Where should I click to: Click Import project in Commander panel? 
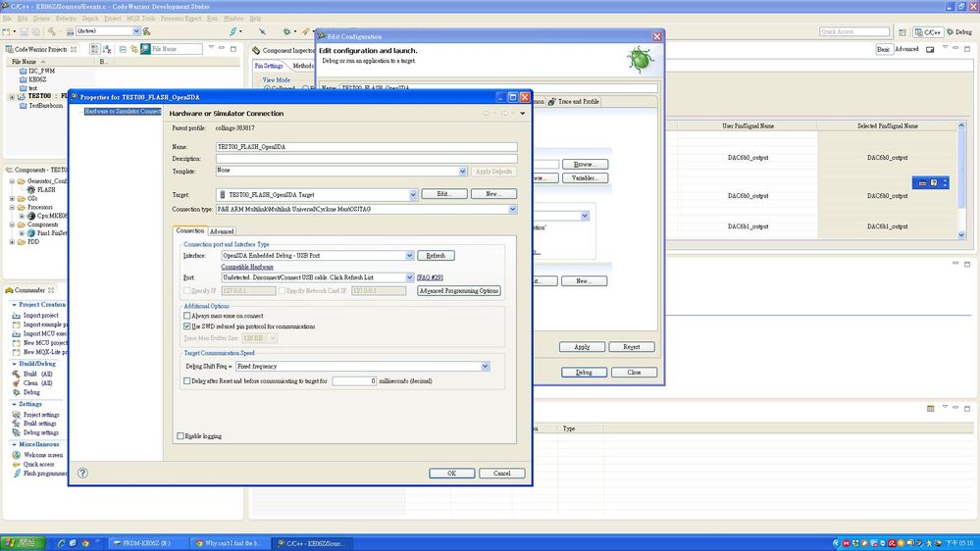(x=40, y=316)
